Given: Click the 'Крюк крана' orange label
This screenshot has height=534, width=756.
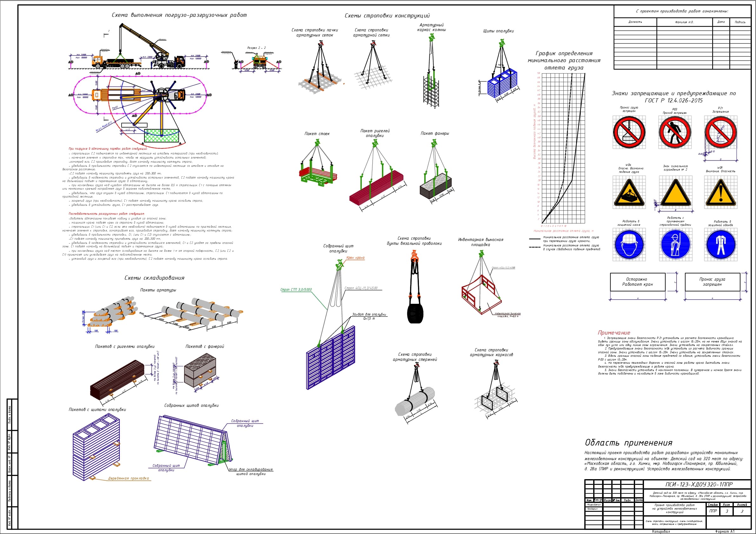Looking at the screenshot, I should pos(355,257).
